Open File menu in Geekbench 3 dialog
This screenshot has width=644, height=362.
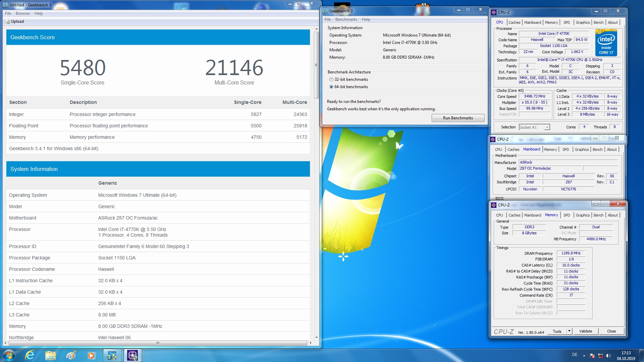tap(328, 19)
